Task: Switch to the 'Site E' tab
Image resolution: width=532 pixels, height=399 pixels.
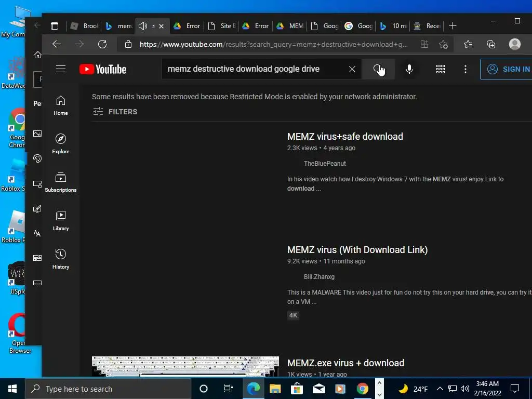Action: 221,26
